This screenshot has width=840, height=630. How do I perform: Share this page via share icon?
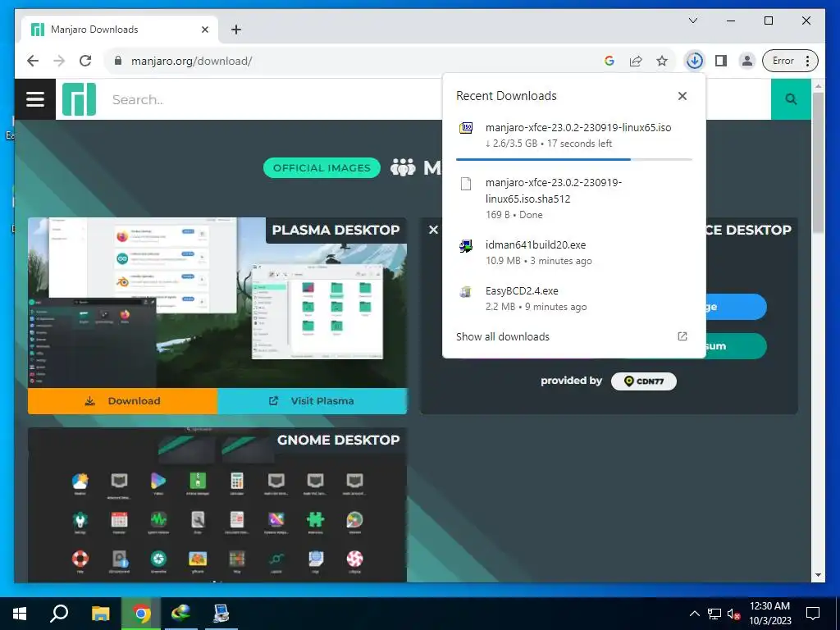click(x=636, y=61)
